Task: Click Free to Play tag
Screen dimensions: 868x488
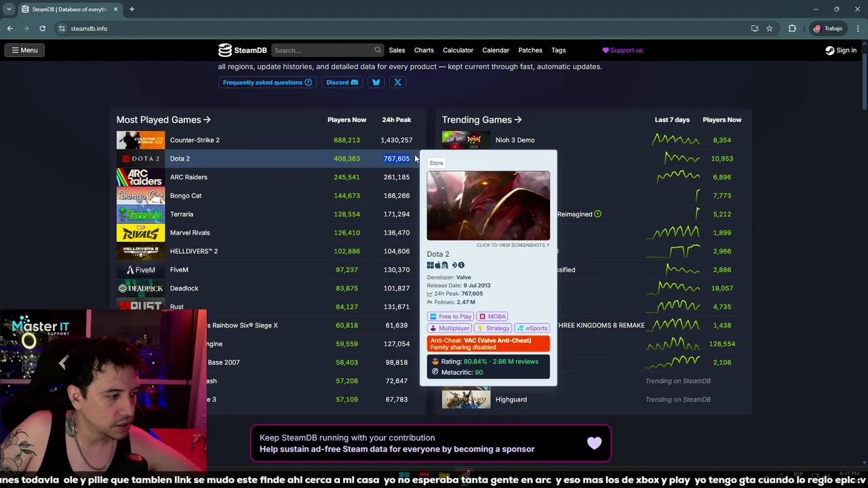Action: 450,317
